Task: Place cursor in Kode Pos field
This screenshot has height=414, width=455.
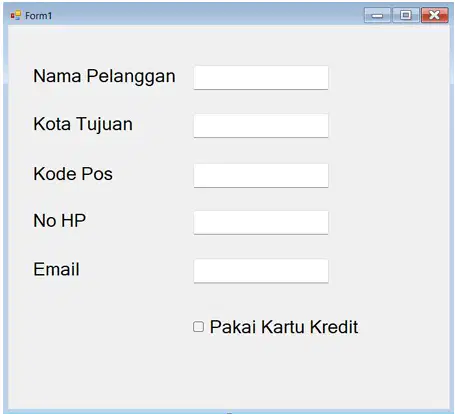Action: pyautogui.click(x=261, y=175)
